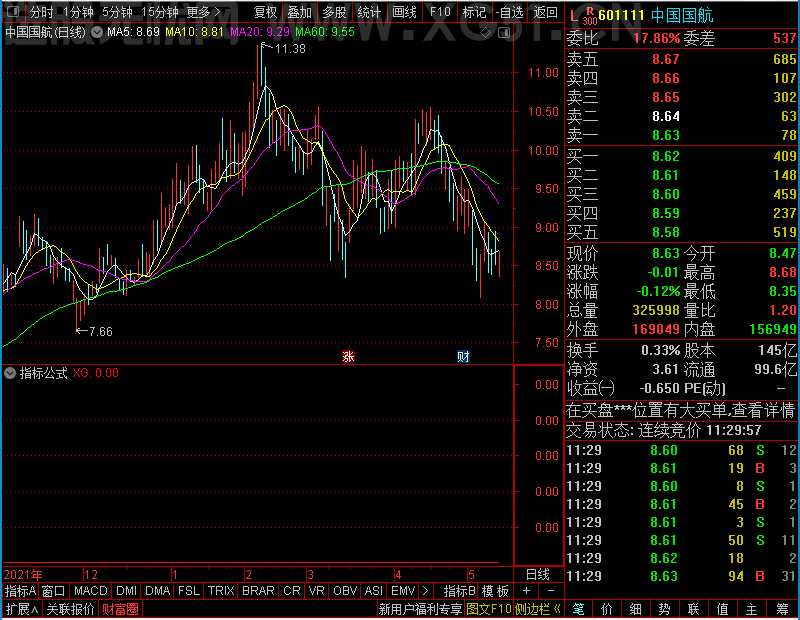
Task: Open the 日线 period selector
Action: pos(538,574)
